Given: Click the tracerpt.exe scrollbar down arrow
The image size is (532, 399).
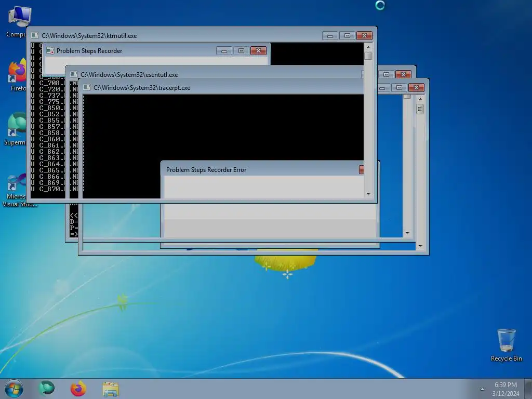Looking at the screenshot, I should click(x=420, y=246).
